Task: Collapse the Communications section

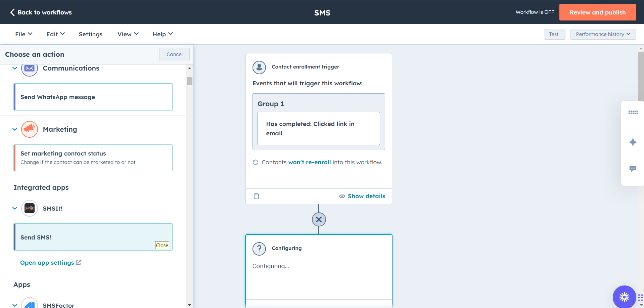Action: pos(14,68)
